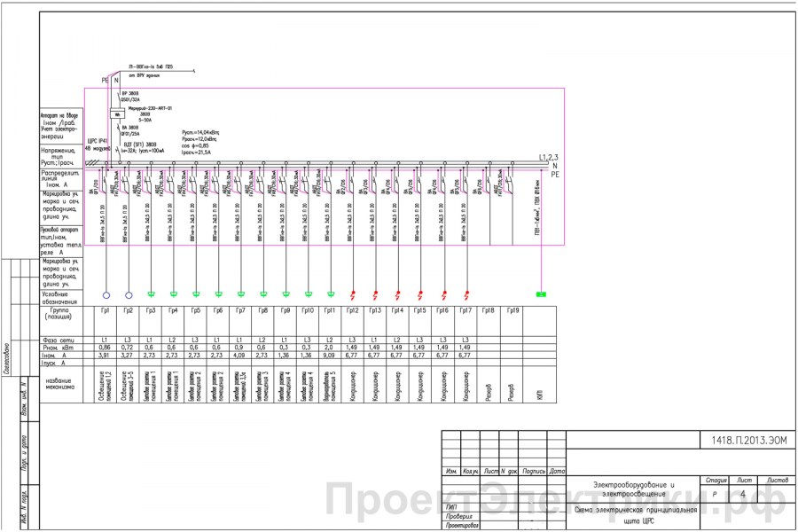Viewport: 798px width, 532px height.
Task: Select the green socket symbol under group Гр5
Action: point(197,293)
